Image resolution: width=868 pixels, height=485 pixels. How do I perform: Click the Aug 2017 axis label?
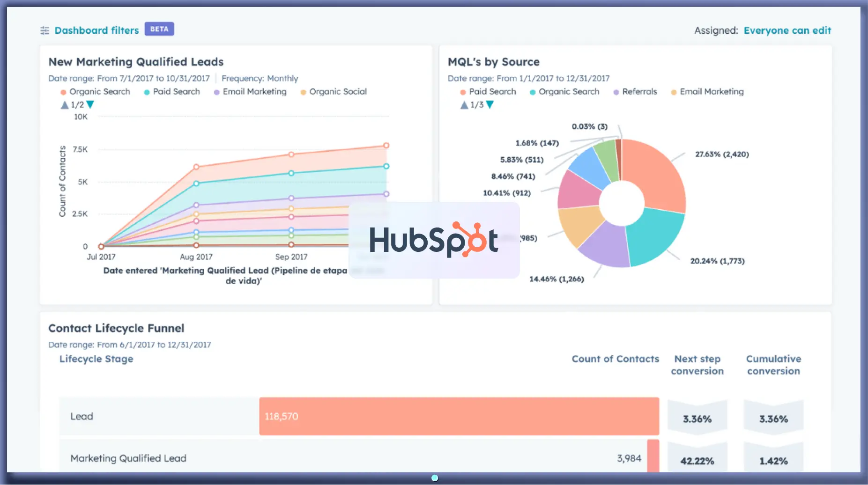[x=196, y=257]
